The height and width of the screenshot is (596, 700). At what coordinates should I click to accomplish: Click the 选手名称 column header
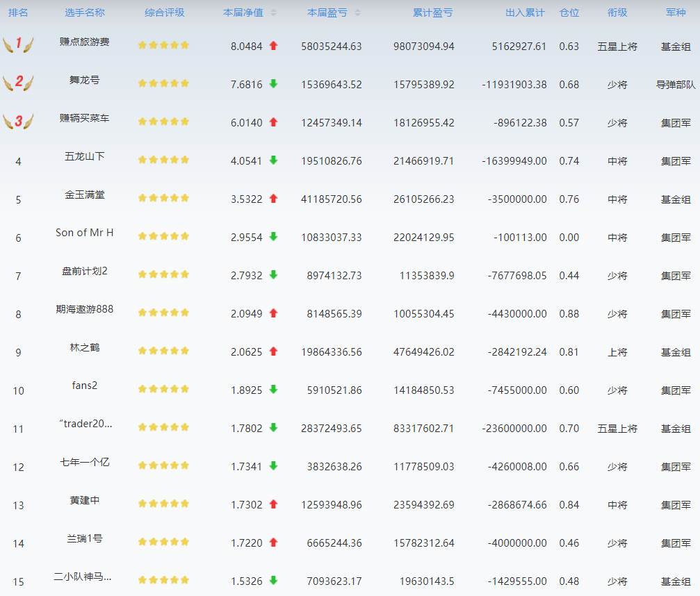85,13
